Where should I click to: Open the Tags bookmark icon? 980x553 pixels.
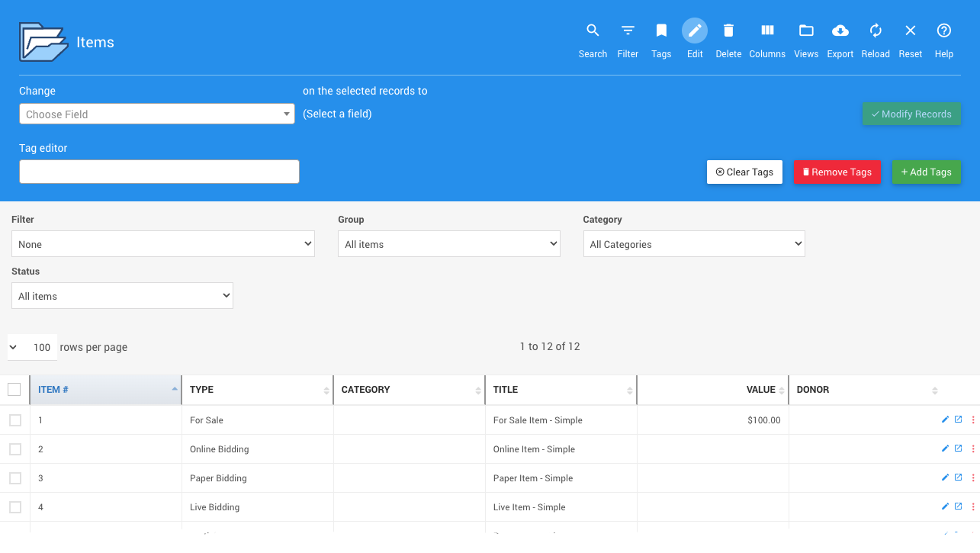(x=661, y=31)
